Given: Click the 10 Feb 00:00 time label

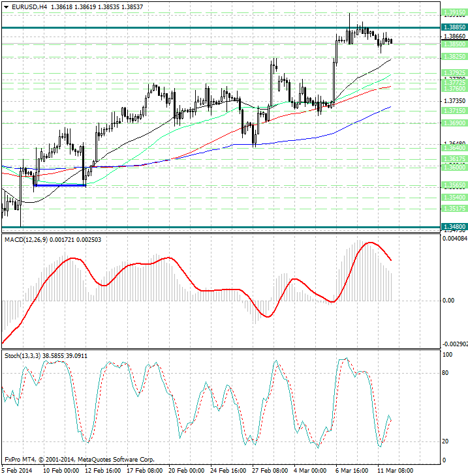Looking at the screenshot, I should point(61,471).
